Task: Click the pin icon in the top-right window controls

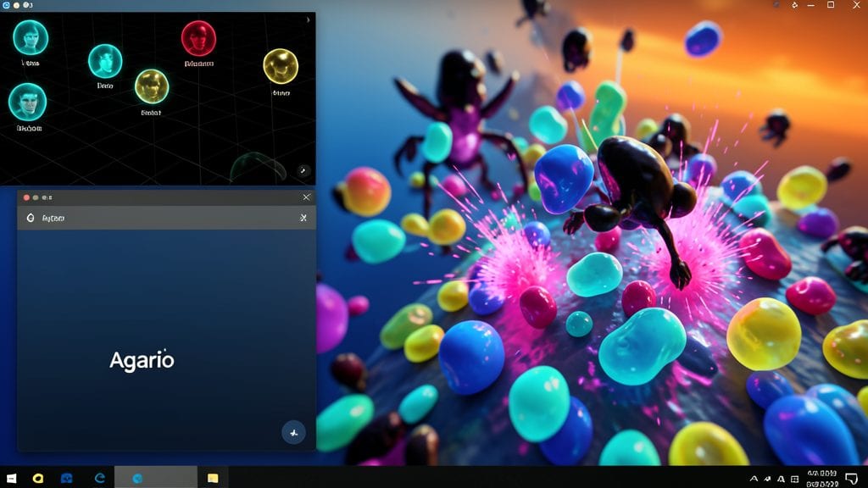Action: 794,5
